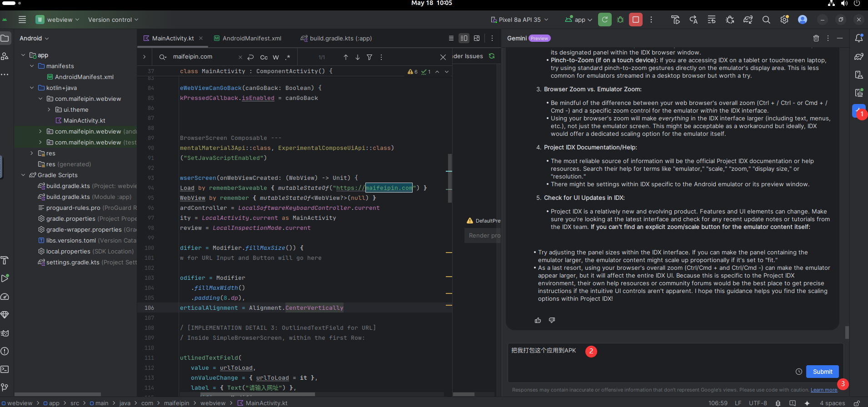This screenshot has width=868, height=407.
Task: Open Run tool window play icon
Action: (x=5, y=278)
